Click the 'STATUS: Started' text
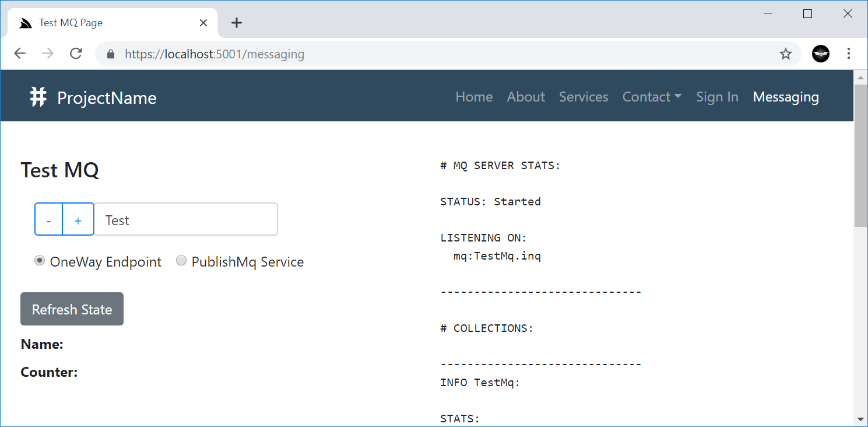 coord(490,201)
